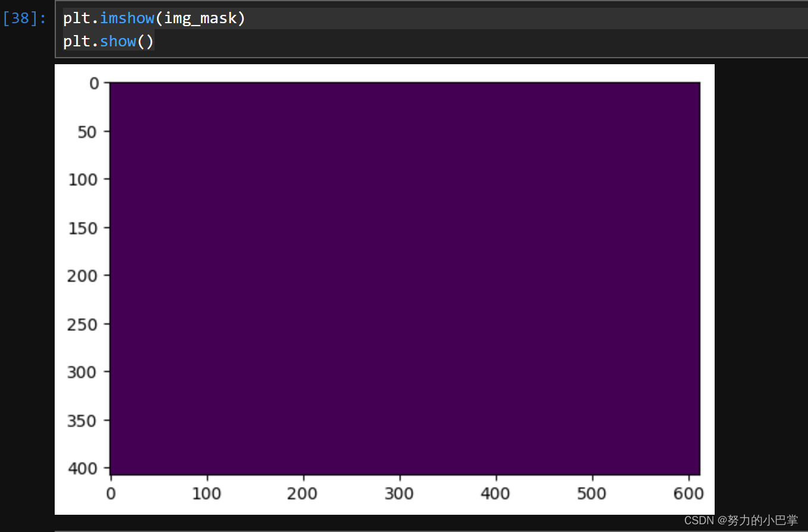Screen dimensions: 808x532
Task: Click the show function name in second line
Action: point(118,42)
